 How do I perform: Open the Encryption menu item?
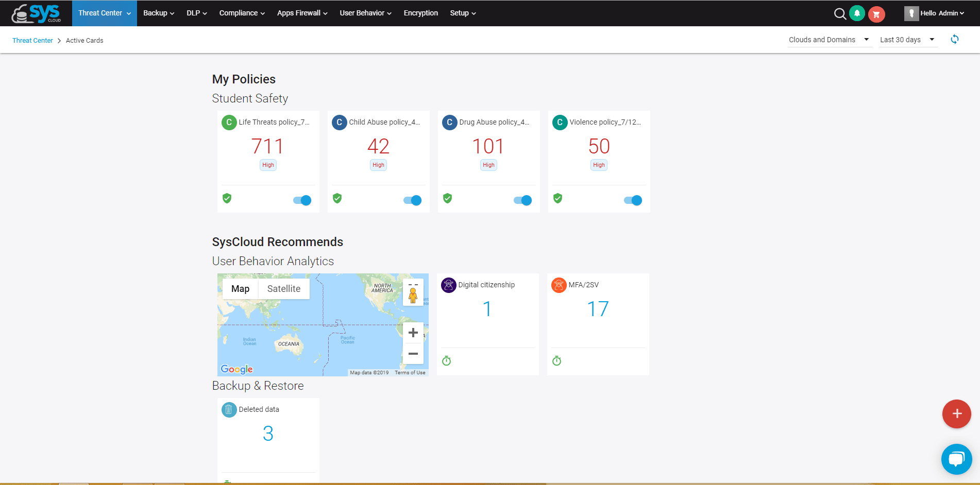click(x=420, y=13)
